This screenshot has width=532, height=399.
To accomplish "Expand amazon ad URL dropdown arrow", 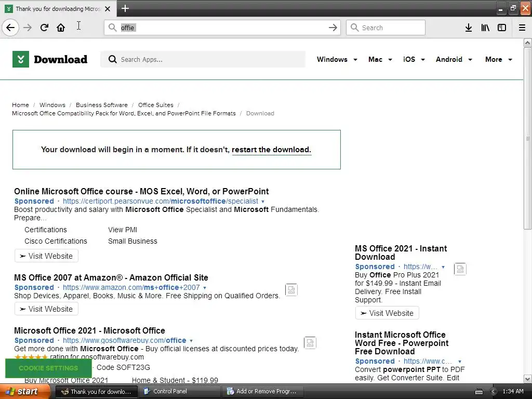I will click(205, 288).
